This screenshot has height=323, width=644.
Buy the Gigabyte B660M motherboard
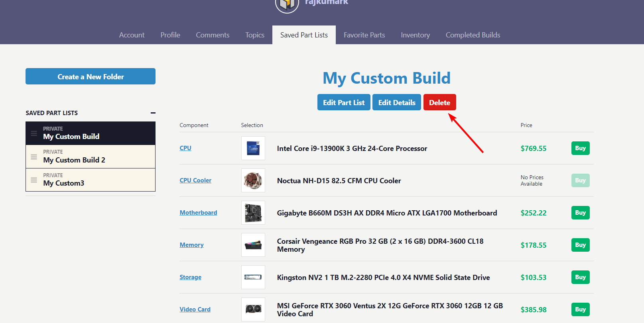pyautogui.click(x=580, y=213)
